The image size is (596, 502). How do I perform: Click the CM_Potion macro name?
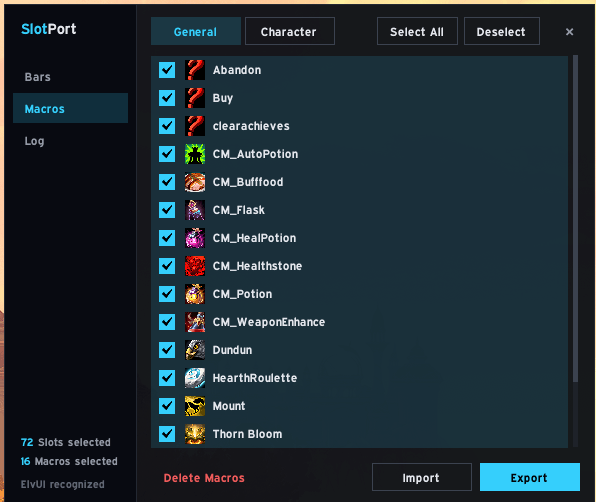point(243,294)
